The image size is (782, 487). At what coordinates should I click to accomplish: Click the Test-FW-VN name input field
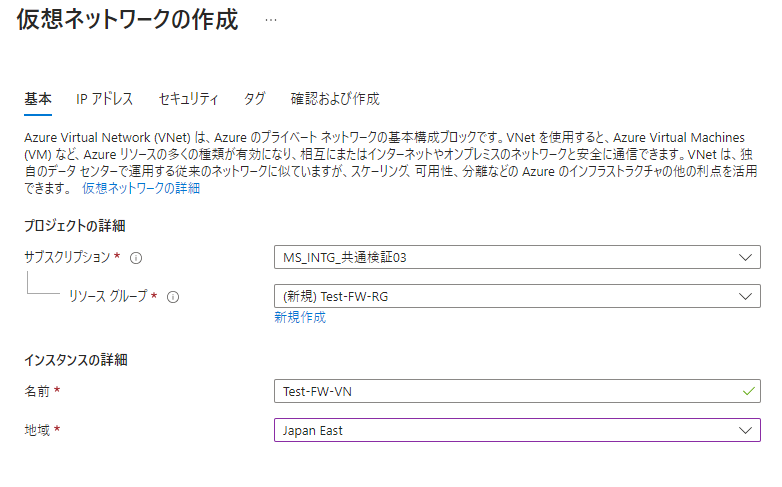pyautogui.click(x=500, y=391)
